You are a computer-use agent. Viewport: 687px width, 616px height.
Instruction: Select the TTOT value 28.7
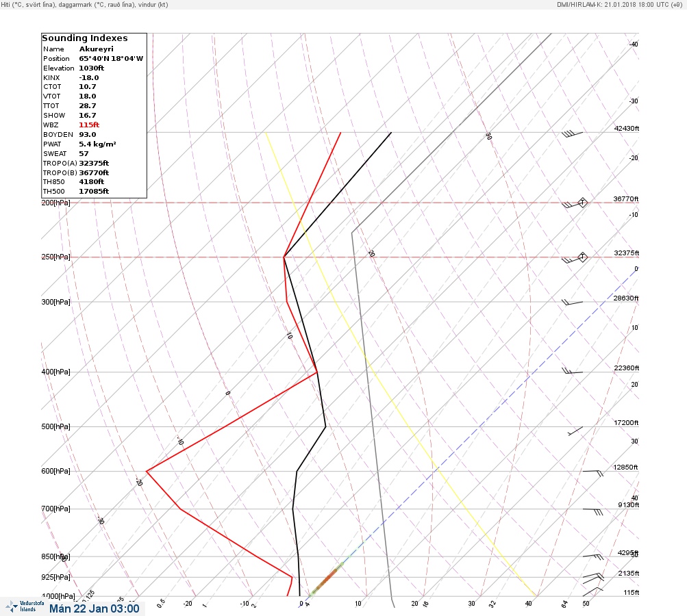point(88,106)
